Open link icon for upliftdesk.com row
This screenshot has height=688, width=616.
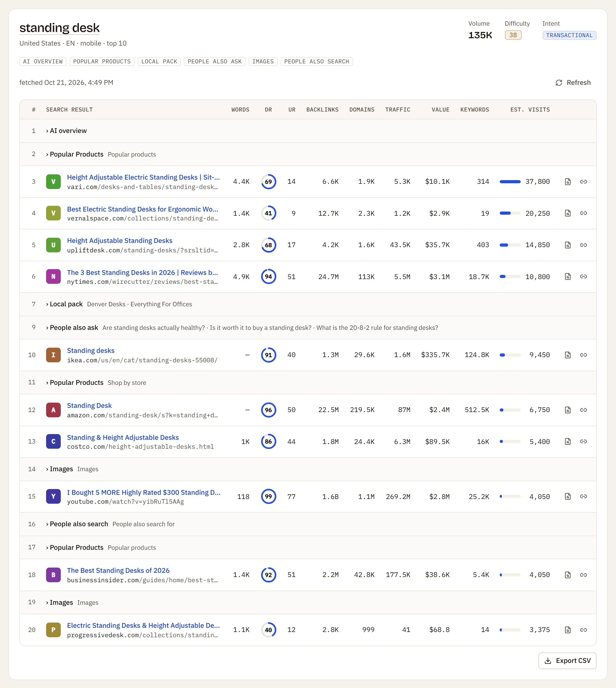point(583,245)
